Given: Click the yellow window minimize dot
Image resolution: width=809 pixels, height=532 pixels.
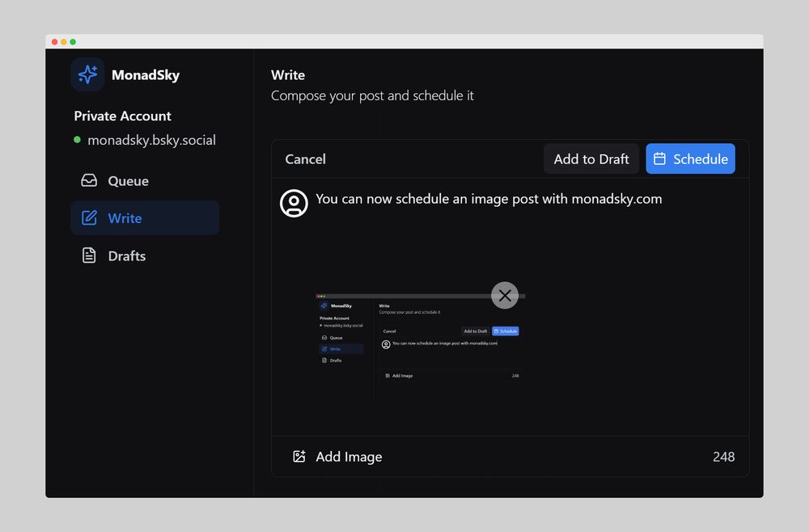Looking at the screenshot, I should 64,42.
